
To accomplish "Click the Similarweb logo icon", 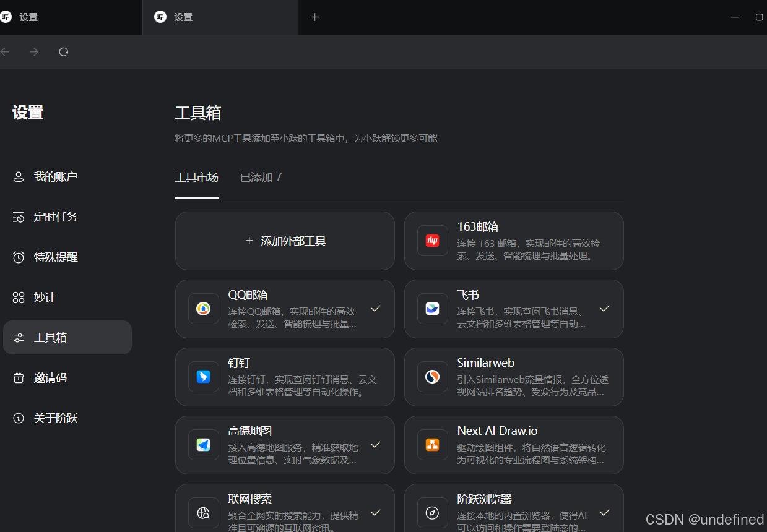I will click(x=432, y=377).
